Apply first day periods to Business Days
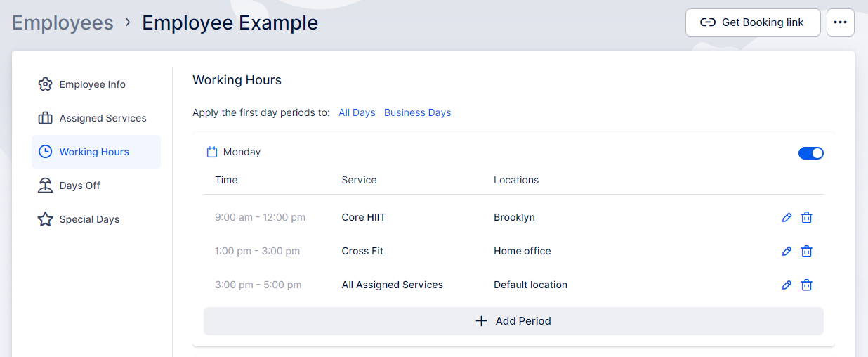The width and height of the screenshot is (868, 357). [417, 112]
